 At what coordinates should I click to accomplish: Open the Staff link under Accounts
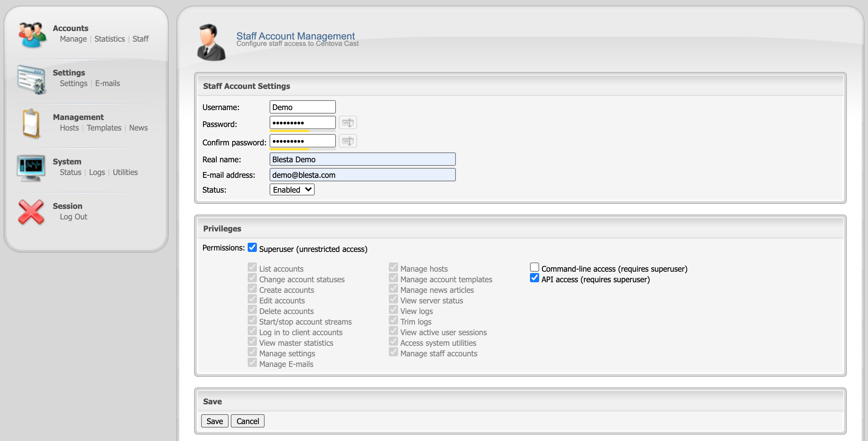[140, 39]
